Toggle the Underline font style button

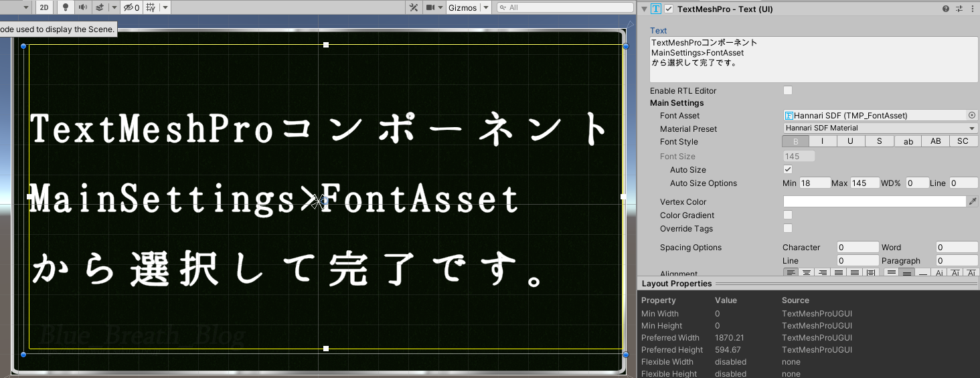851,141
